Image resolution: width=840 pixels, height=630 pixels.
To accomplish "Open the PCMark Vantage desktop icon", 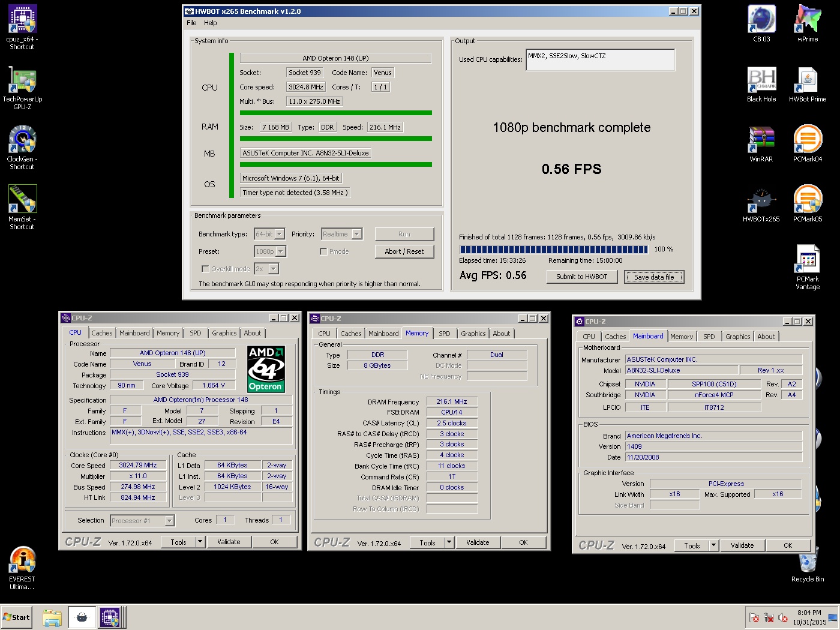I will (x=808, y=268).
